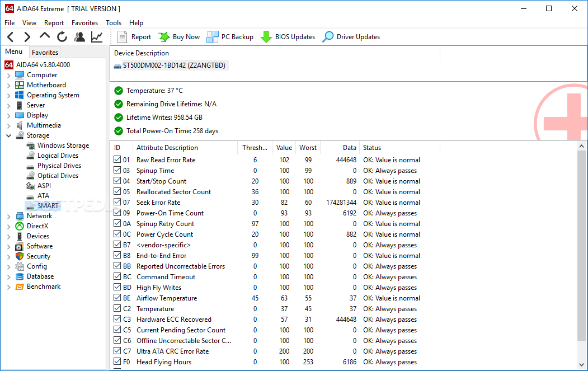Click the Buy Now green star icon
588x371 pixels.
(x=163, y=37)
